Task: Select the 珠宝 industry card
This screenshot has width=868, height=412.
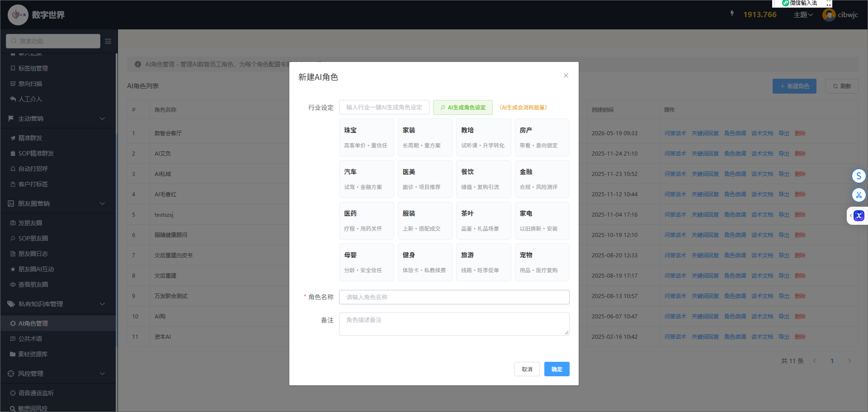Action: (x=366, y=137)
